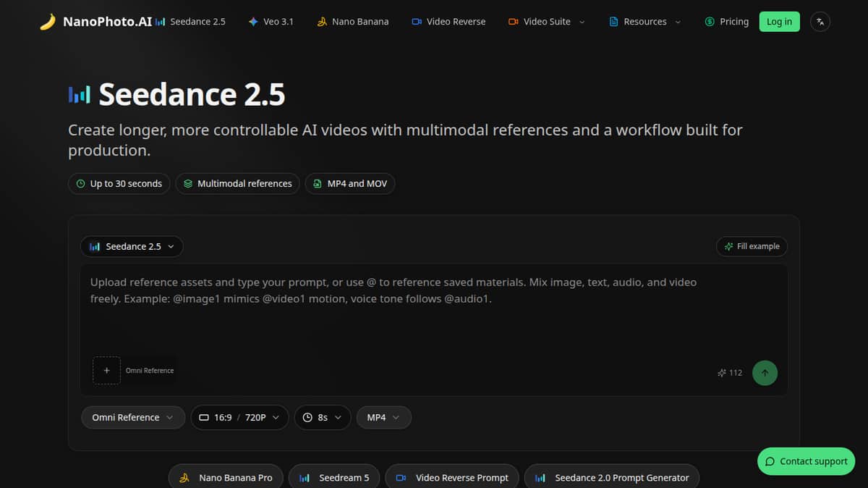This screenshot has width=868, height=488.
Task: Click the Up to 30 seconds badge
Action: click(x=119, y=184)
